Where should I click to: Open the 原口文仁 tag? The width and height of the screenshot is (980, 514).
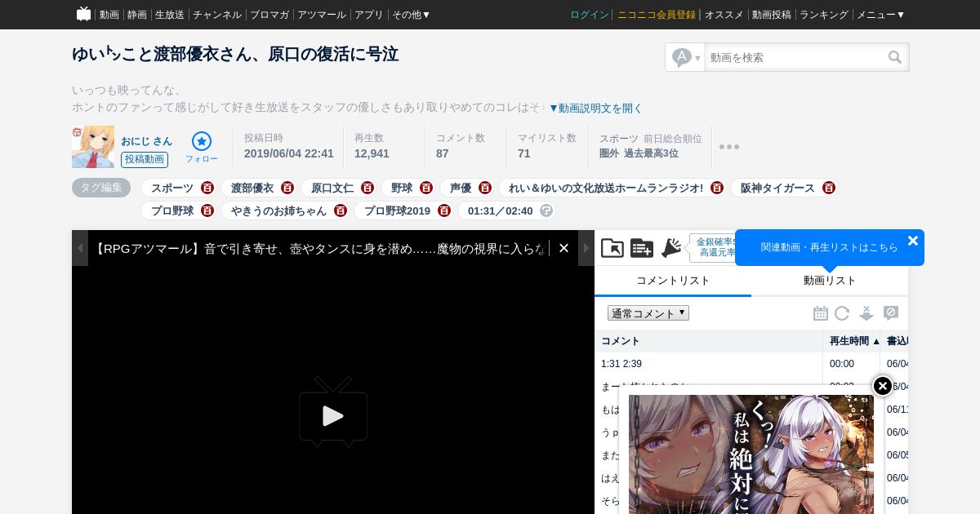pyautogui.click(x=332, y=188)
